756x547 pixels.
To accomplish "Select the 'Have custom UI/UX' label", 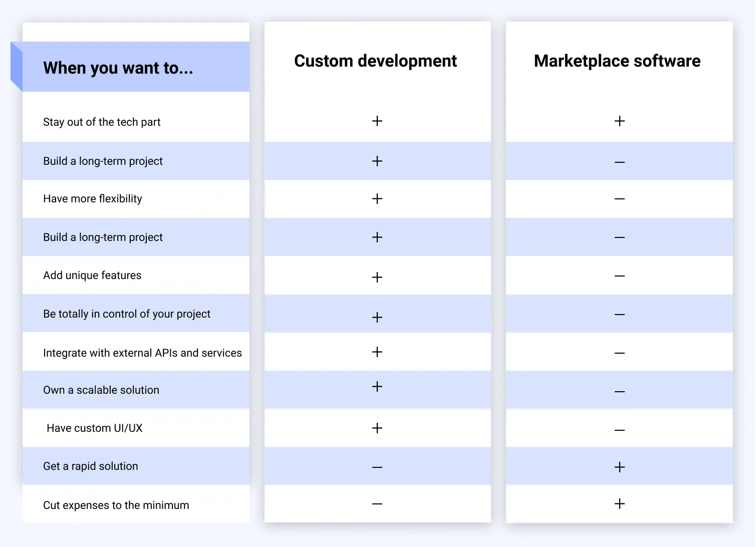I will click(x=95, y=428).
